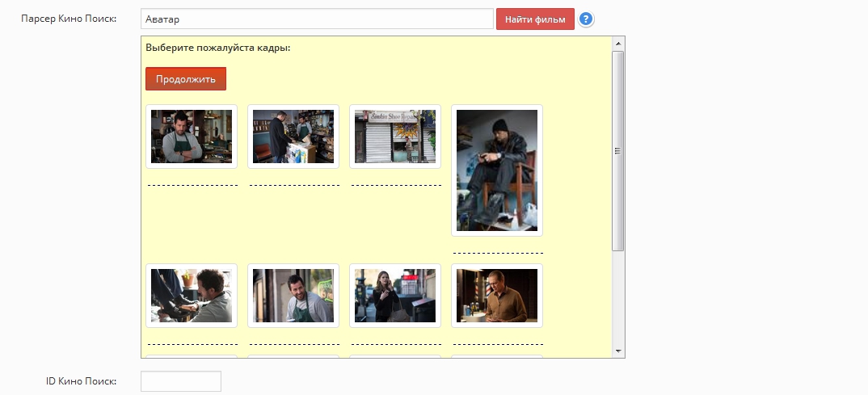The height and width of the screenshot is (395, 868).
Task: Click the Найти фильм button
Action: (x=535, y=19)
